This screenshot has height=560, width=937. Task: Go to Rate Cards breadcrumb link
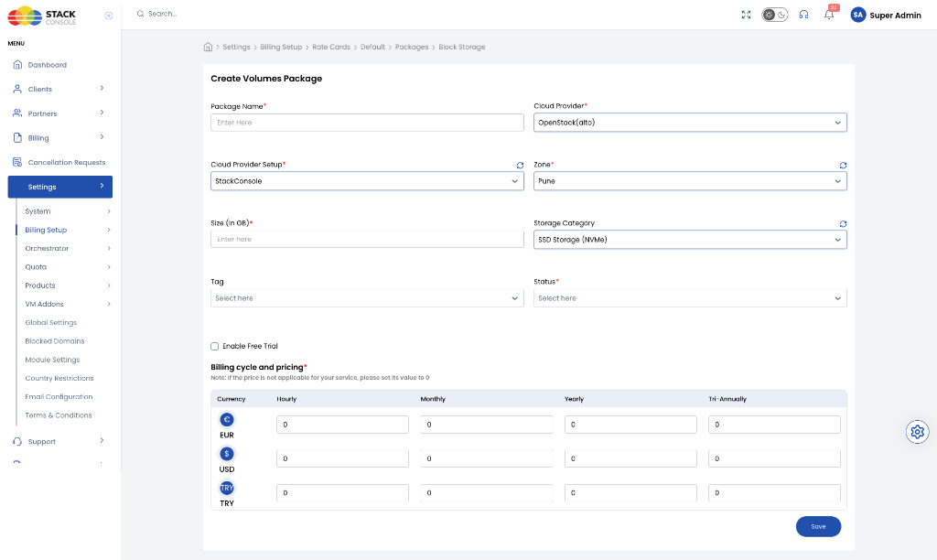click(331, 47)
